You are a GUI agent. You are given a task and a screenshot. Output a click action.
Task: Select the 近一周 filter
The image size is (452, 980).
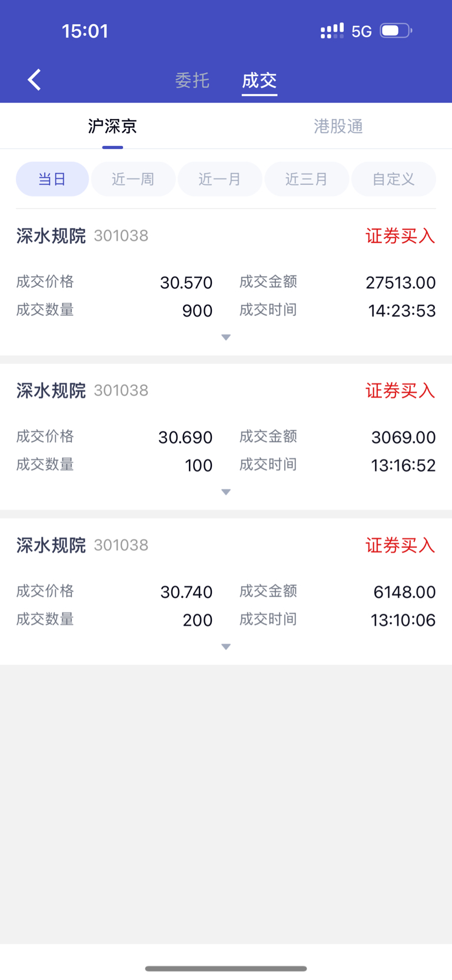(133, 179)
